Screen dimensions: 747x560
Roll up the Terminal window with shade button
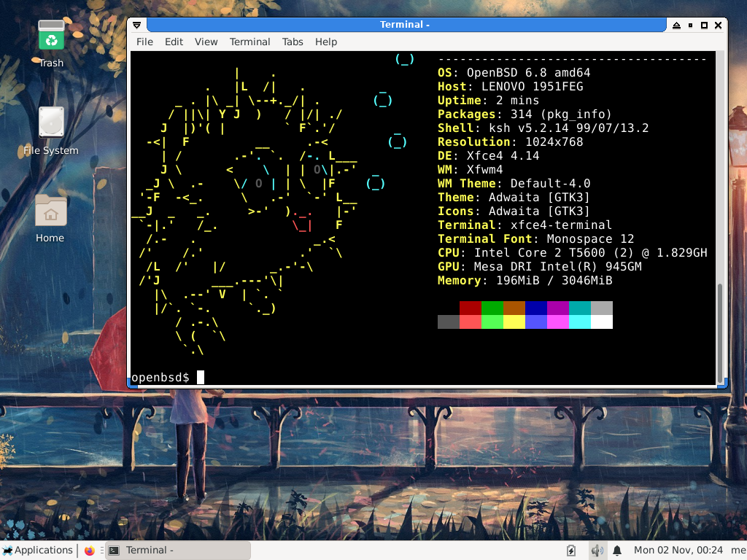click(x=676, y=25)
